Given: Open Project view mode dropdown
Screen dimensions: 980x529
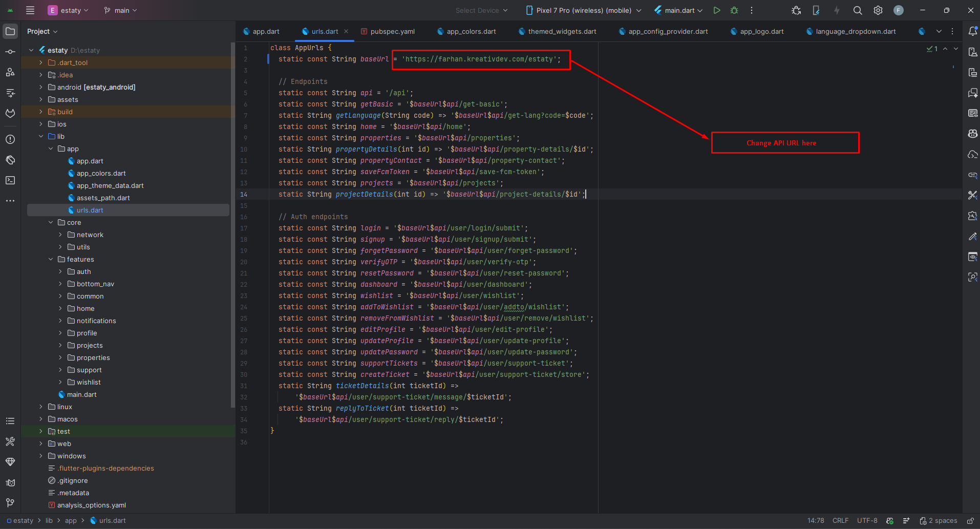Looking at the screenshot, I should tap(42, 31).
